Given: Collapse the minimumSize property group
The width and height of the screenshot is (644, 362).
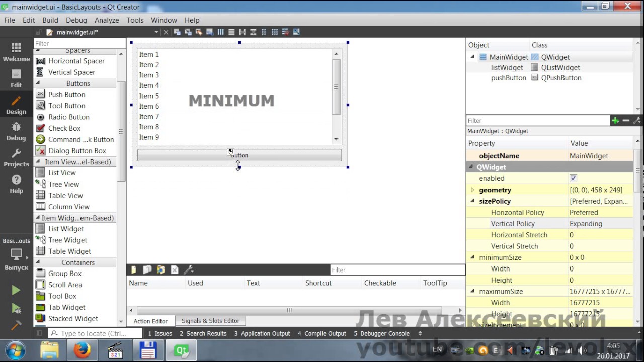Looking at the screenshot, I should [472, 257].
